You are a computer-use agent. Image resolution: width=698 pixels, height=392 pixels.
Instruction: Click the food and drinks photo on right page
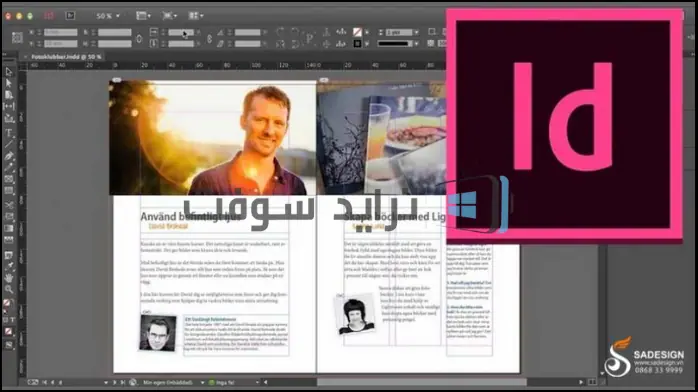381,137
